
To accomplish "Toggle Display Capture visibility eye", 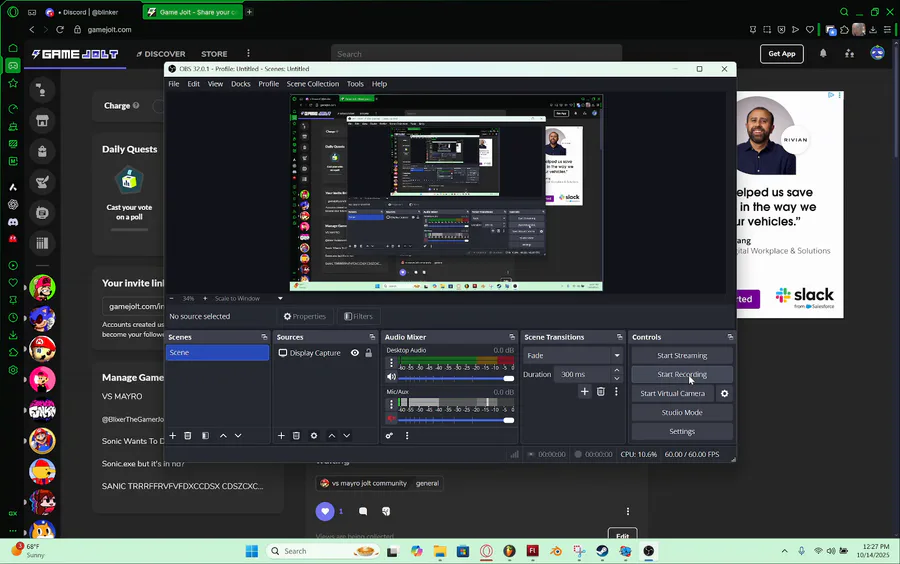I will [355, 353].
